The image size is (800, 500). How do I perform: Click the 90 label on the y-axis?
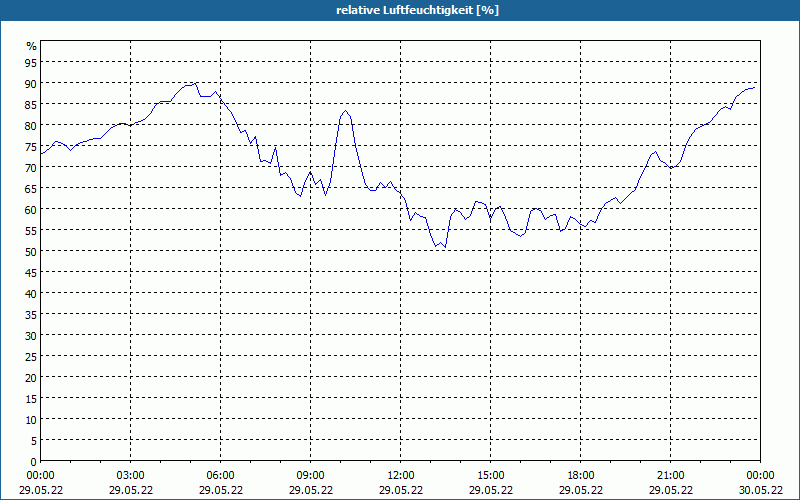(31, 83)
